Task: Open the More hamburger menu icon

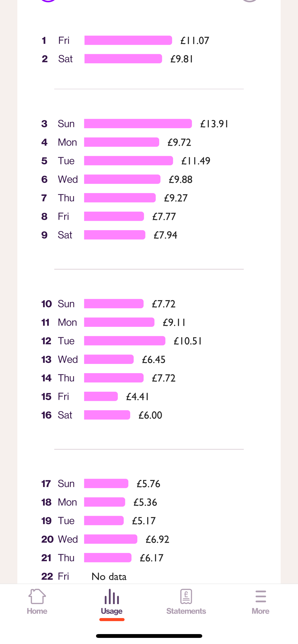Action: point(261,596)
